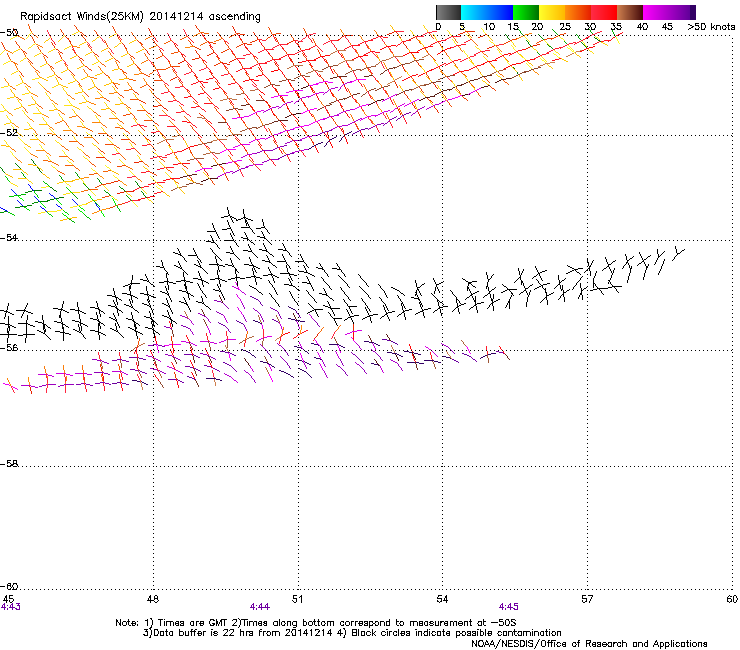The width and height of the screenshot is (740, 650).
Task: Select the red 30-35 knots color band
Action: tap(604, 12)
